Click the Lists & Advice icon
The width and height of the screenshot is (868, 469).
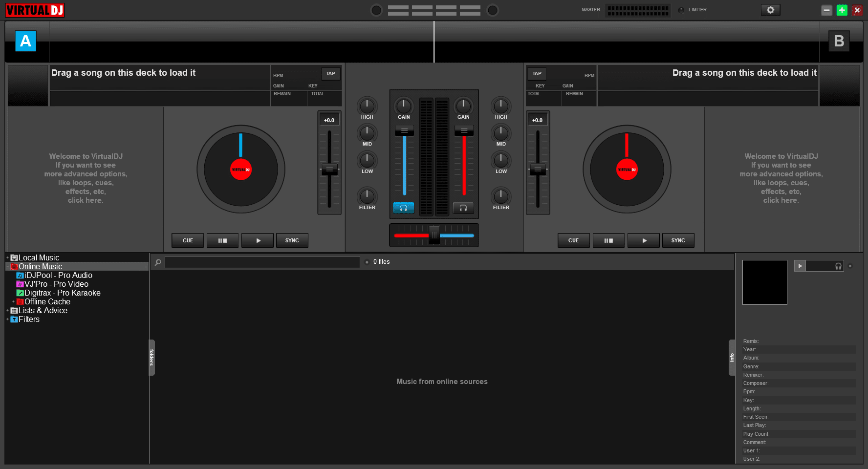(x=14, y=311)
